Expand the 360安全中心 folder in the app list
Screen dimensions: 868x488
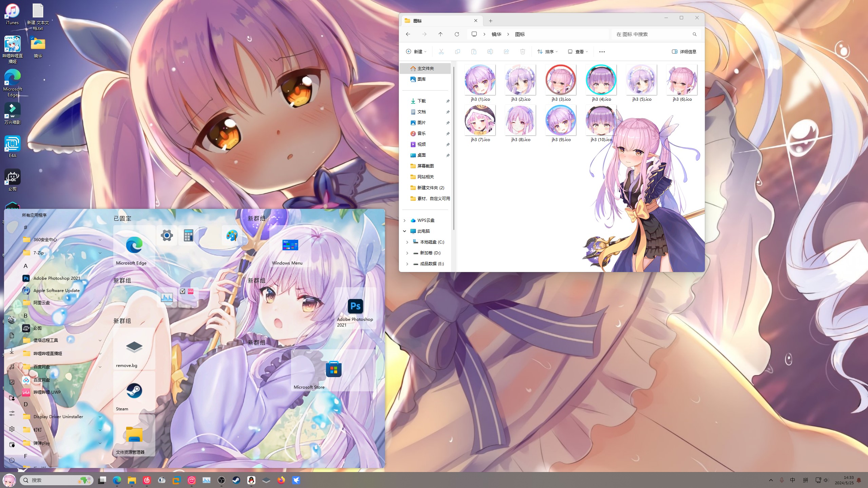tap(100, 240)
